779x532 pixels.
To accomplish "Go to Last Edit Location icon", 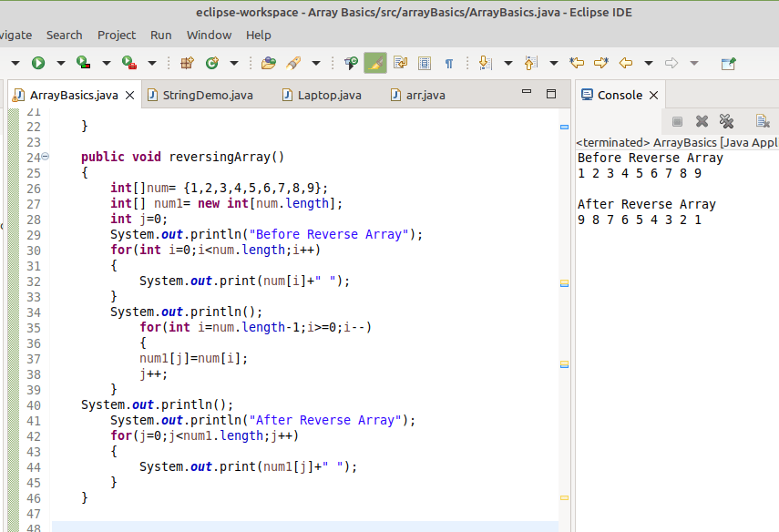I will 577,63.
